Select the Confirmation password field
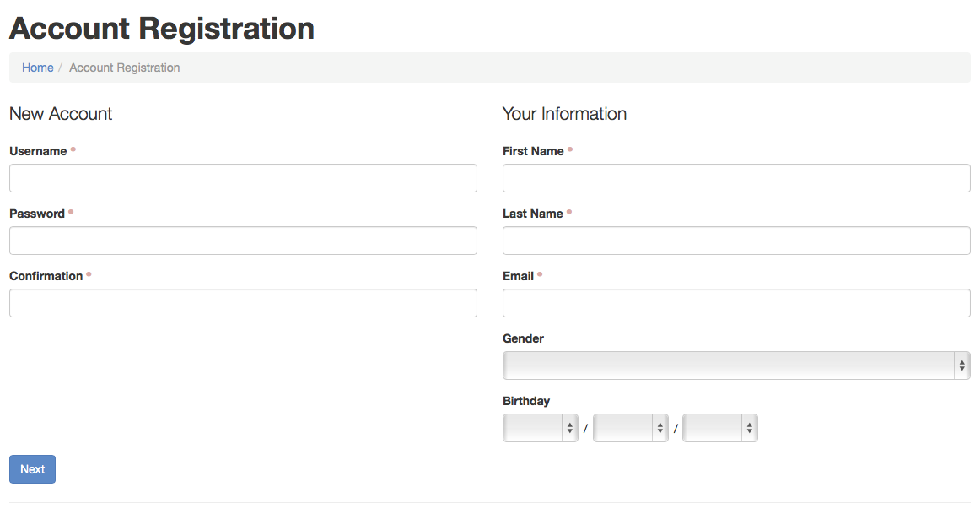The width and height of the screenshot is (980, 514). 243,303
